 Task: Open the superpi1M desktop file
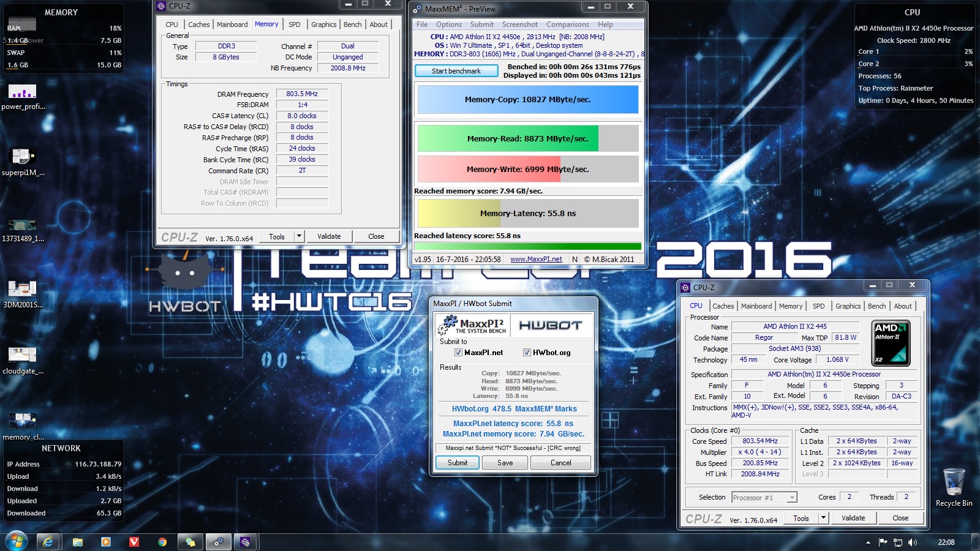(23, 163)
